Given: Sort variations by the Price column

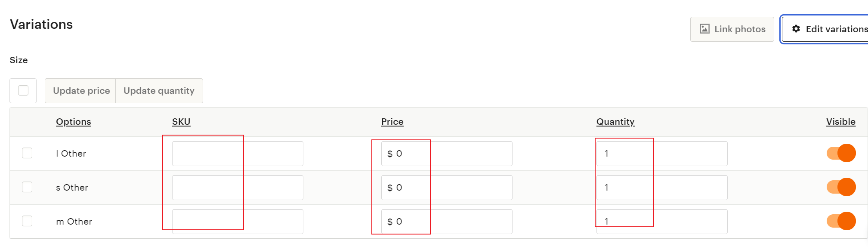Looking at the screenshot, I should [x=392, y=122].
